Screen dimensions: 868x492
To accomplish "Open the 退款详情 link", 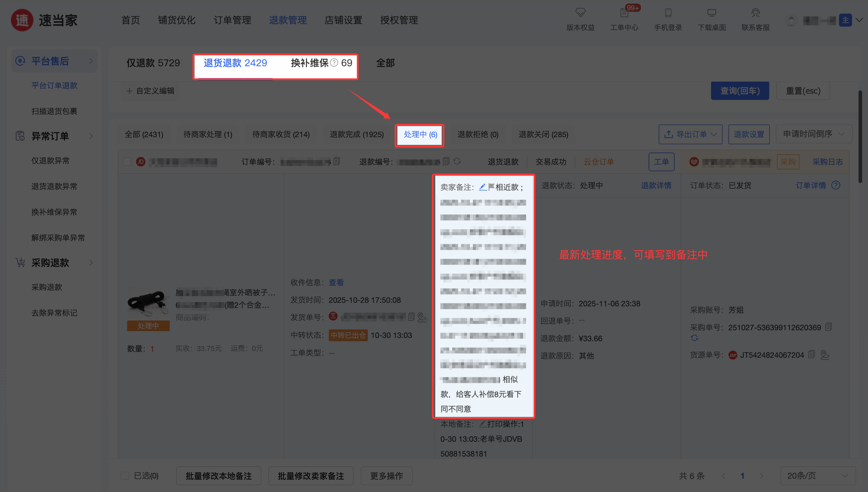I will [x=656, y=185].
